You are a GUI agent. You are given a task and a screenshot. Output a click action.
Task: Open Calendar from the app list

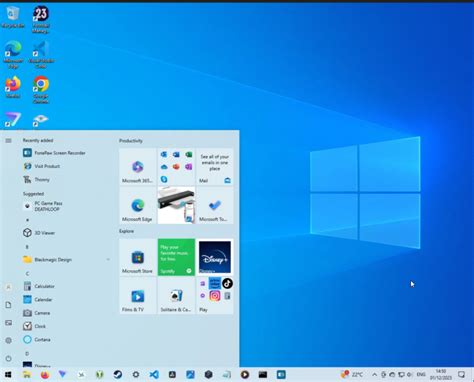(x=38, y=299)
